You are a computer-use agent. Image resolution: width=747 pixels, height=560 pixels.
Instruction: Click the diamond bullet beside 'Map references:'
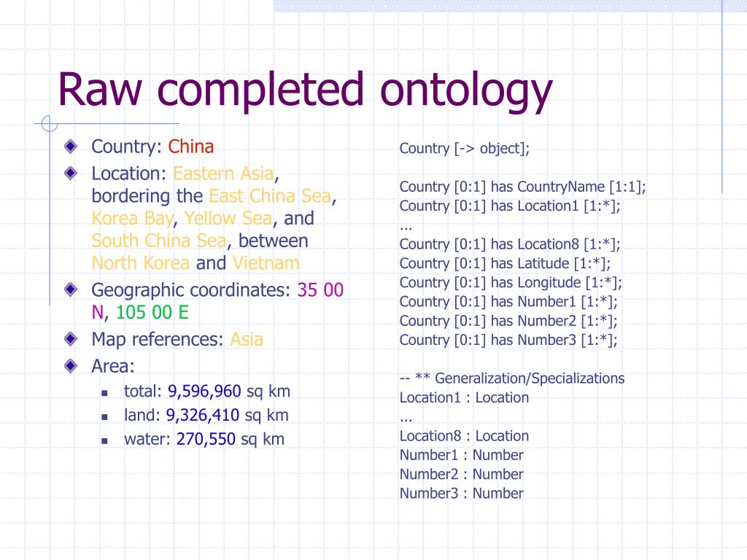[71, 339]
